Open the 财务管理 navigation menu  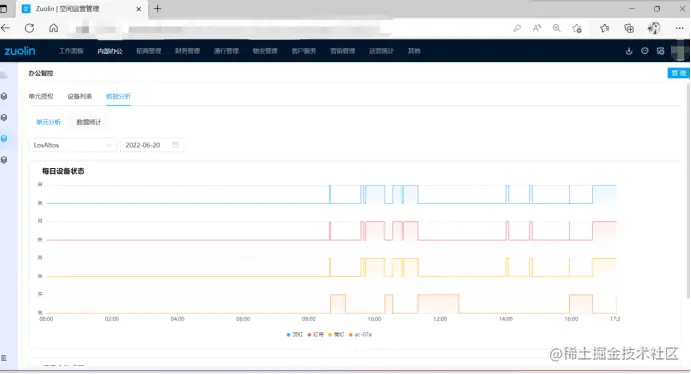[x=187, y=51]
